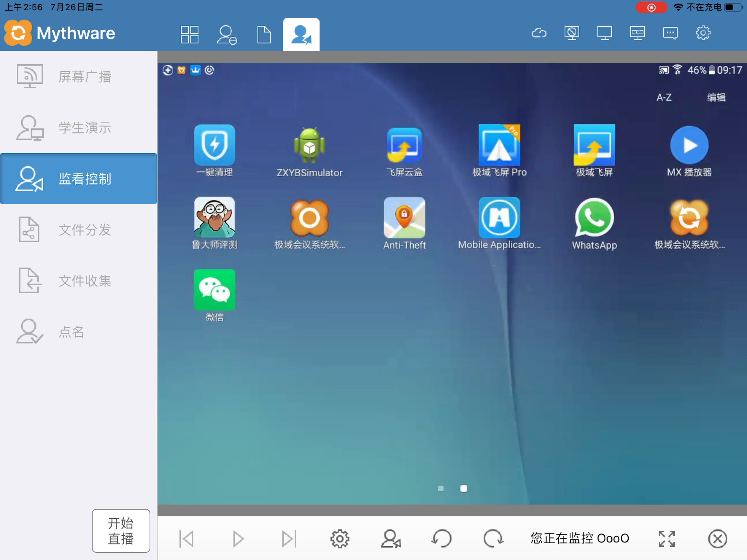This screenshot has height=560, width=747.
Task: Open the ZXYBSimulator android app
Action: (309, 151)
